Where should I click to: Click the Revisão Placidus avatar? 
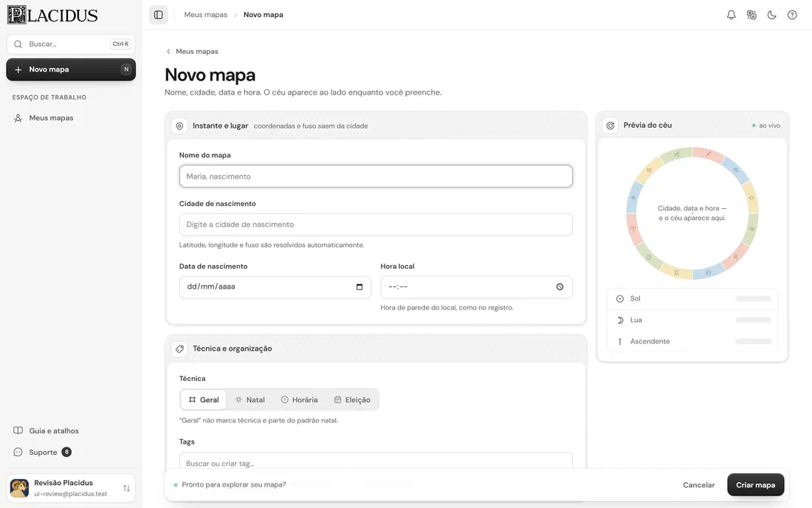coord(20,488)
